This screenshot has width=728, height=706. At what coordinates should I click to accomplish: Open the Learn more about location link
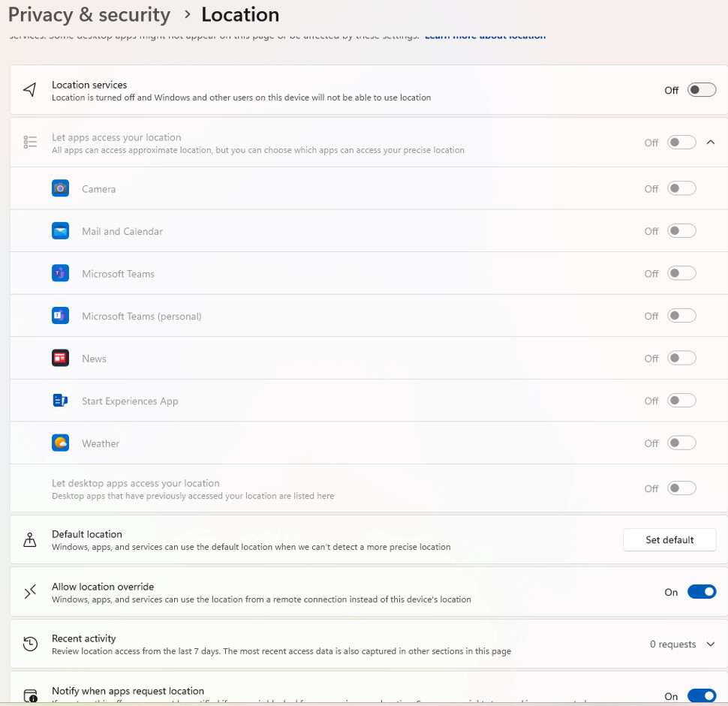pos(485,36)
